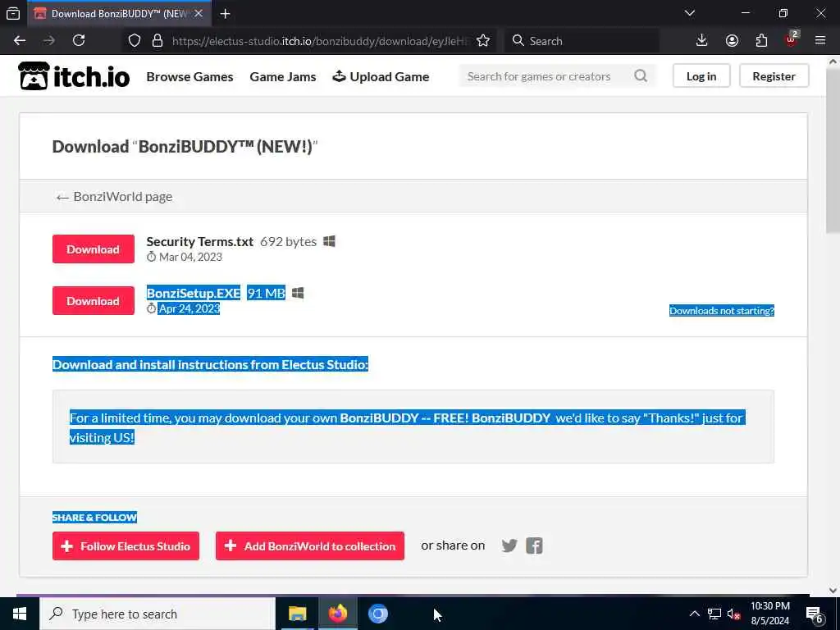Screen dimensions: 840x630
Task: Follow Electus Studio button
Action: (x=126, y=546)
